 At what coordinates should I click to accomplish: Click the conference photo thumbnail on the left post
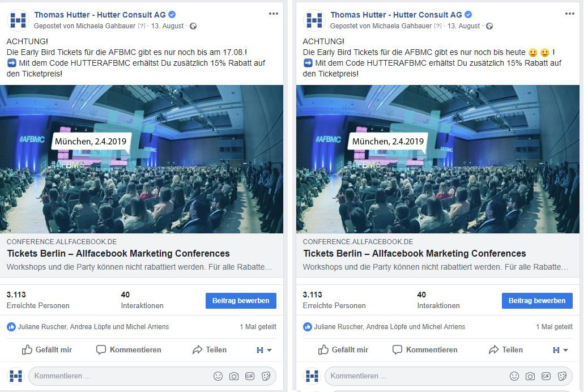coord(142,159)
